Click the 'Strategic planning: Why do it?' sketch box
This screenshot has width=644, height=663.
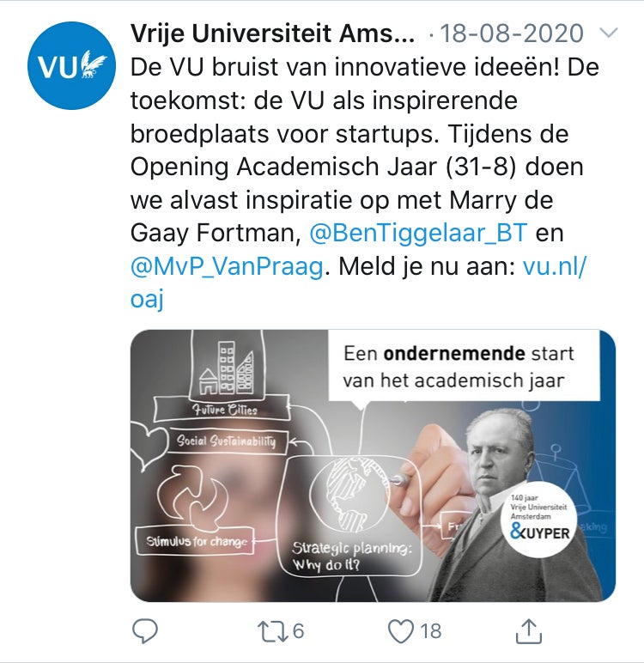pyautogui.click(x=349, y=517)
